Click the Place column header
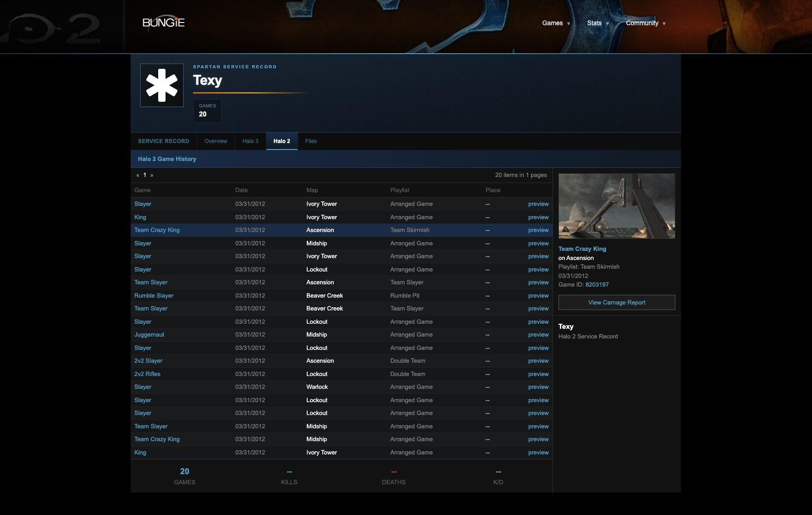The image size is (812, 515). [x=493, y=190]
